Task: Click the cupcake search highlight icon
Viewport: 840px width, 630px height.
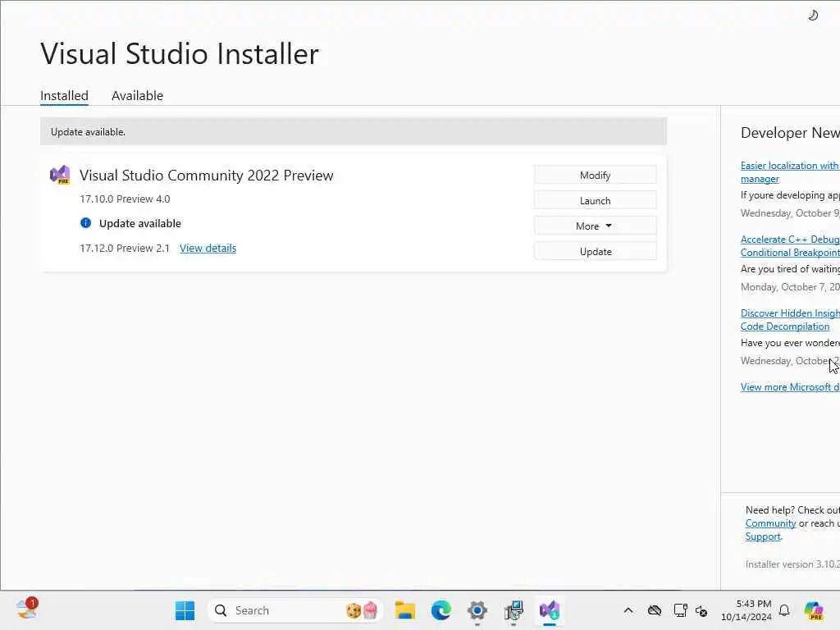Action: click(370, 610)
